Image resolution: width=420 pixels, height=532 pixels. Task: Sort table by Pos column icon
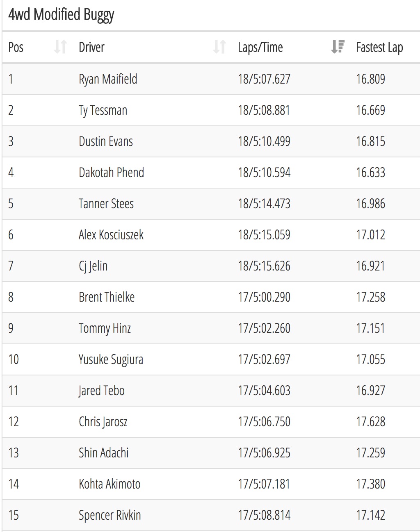pyautogui.click(x=60, y=47)
